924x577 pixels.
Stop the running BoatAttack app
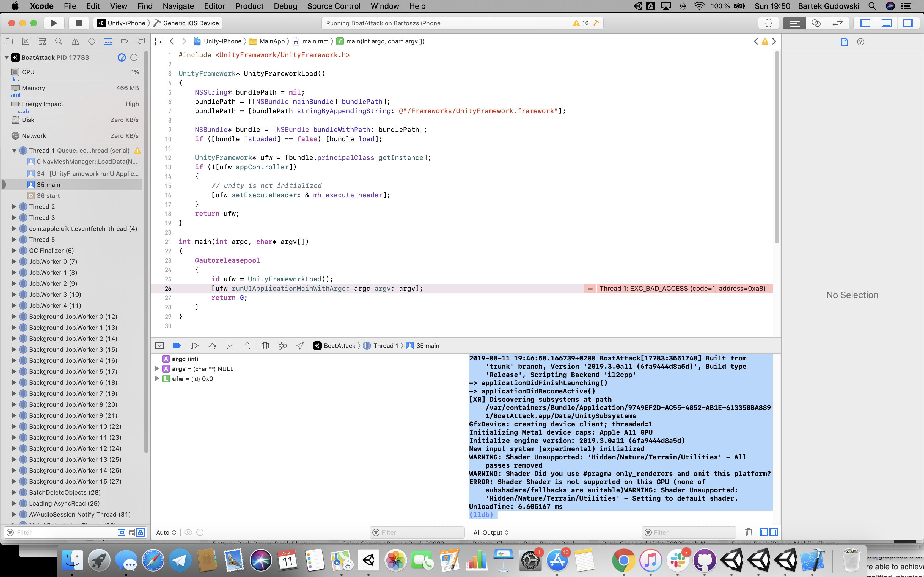pos(79,23)
